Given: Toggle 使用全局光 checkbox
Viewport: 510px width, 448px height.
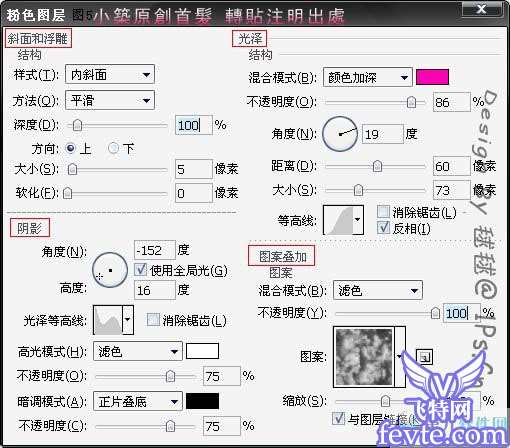Looking at the screenshot, I should 141,270.
